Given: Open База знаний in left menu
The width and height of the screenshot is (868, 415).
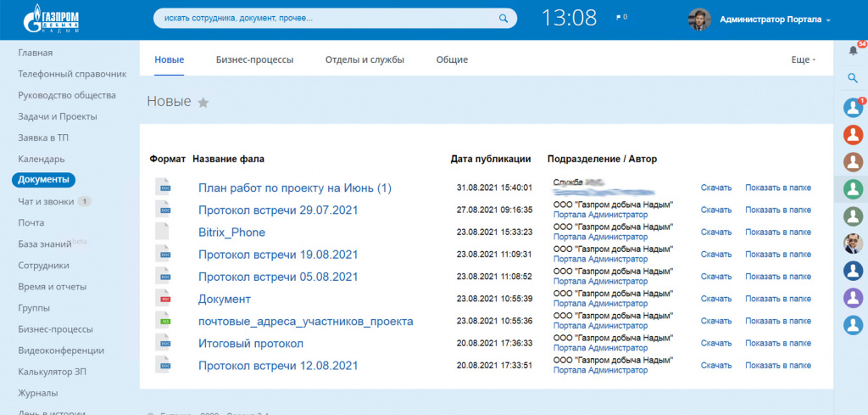Looking at the screenshot, I should [45, 244].
